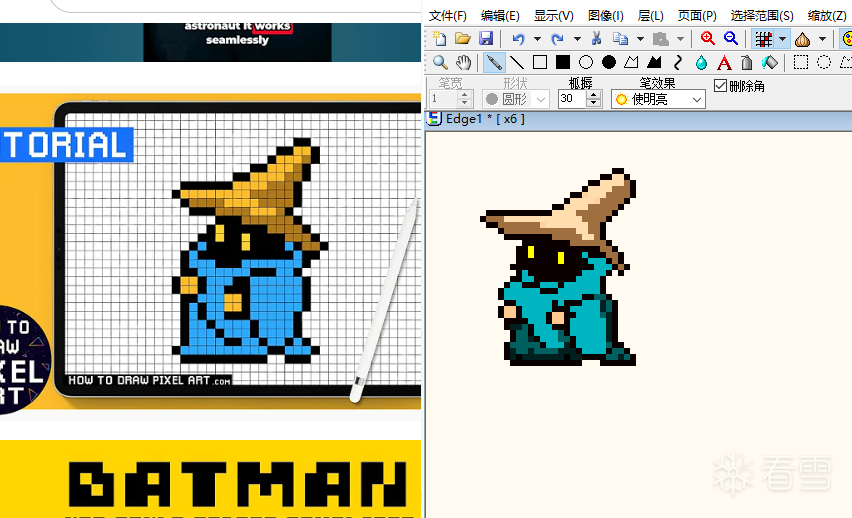The image size is (852, 518).
Task: Click the palette icon at toolbar end
Action: click(x=847, y=39)
